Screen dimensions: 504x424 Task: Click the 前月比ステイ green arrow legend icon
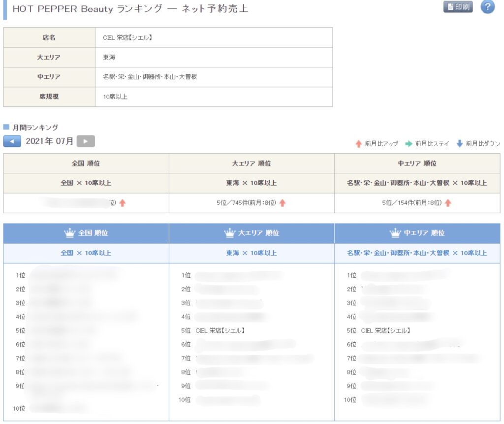pos(409,144)
